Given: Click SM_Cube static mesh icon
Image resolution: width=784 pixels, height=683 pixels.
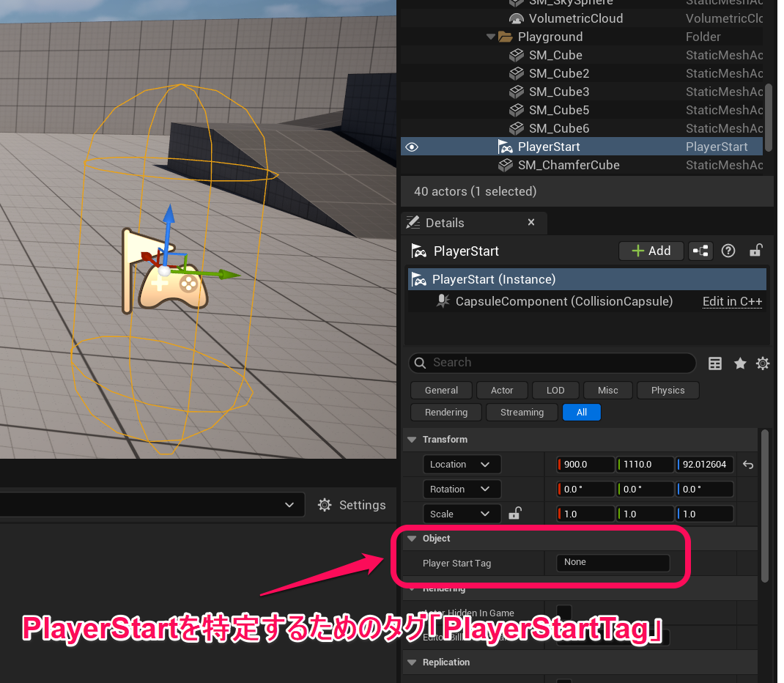Looking at the screenshot, I should click(x=517, y=55).
